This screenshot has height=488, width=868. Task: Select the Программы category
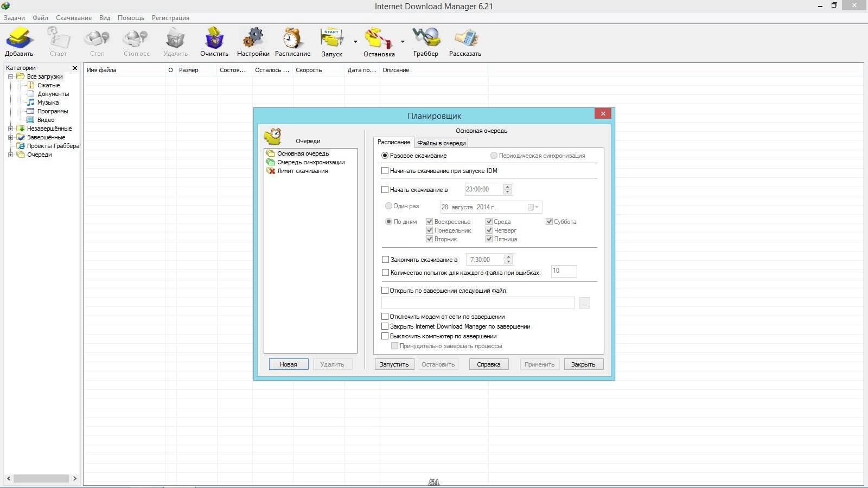pos(52,111)
